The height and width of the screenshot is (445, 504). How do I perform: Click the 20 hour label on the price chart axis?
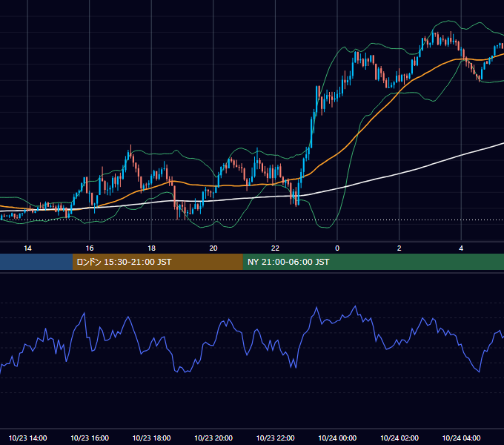coord(213,248)
